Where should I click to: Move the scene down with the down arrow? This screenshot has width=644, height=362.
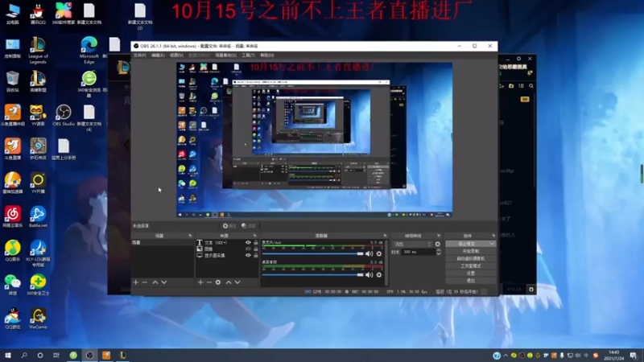[164, 282]
